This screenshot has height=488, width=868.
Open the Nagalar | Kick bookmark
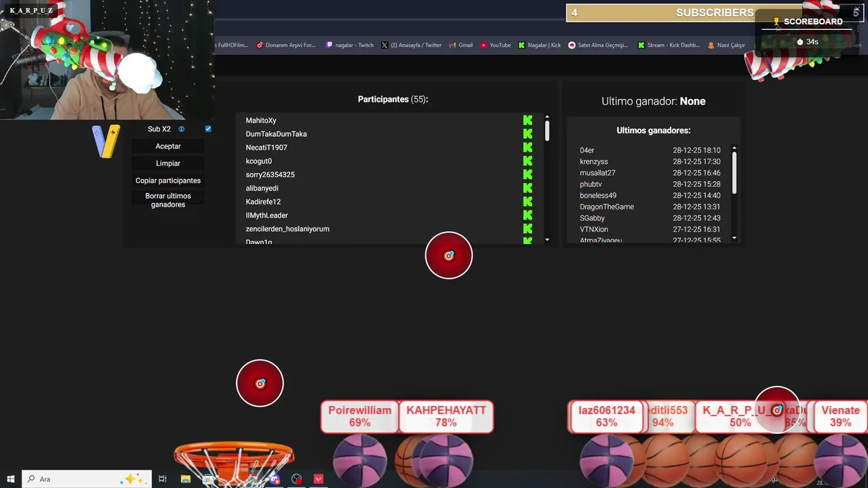(540, 45)
